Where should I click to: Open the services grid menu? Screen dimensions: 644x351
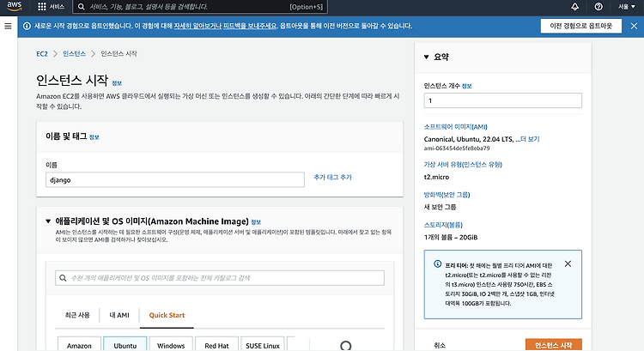point(51,7)
